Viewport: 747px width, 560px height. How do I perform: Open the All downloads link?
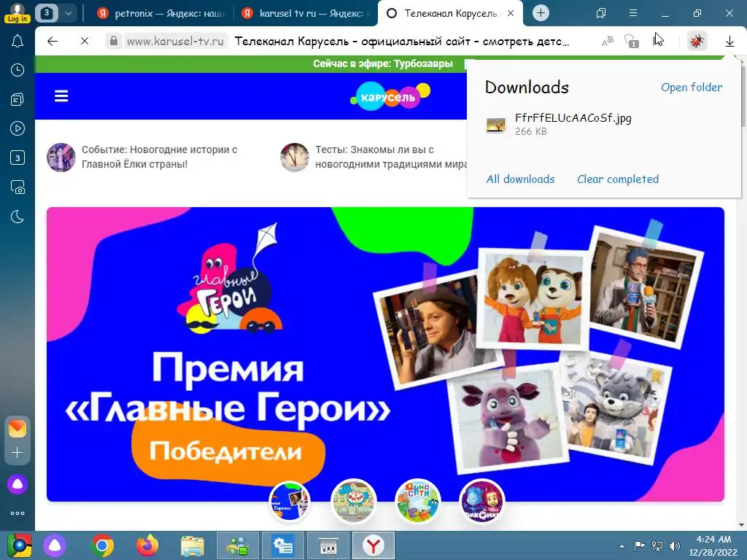[520, 179]
